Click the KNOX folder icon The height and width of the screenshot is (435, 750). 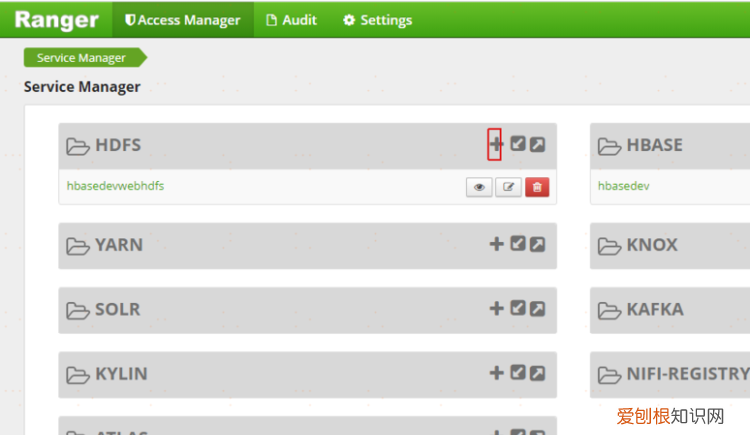(609, 246)
